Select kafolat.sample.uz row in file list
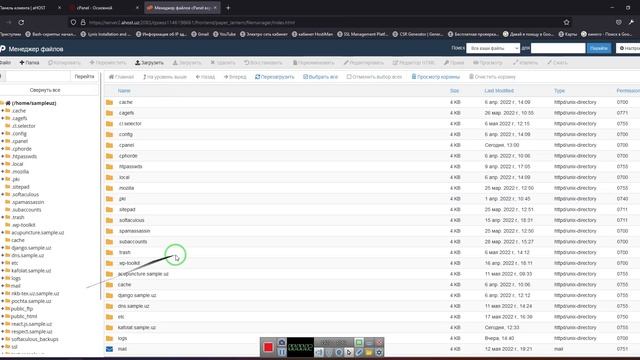 coord(371,327)
